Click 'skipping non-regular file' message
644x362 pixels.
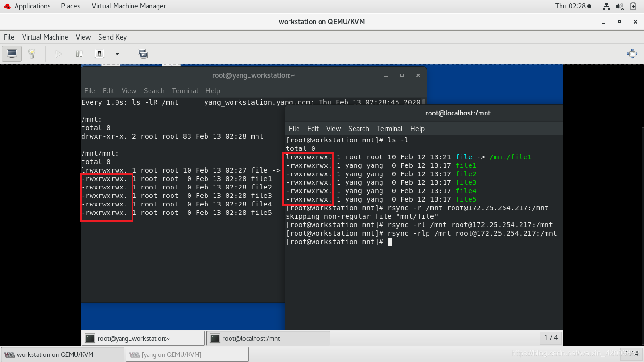[x=362, y=216]
